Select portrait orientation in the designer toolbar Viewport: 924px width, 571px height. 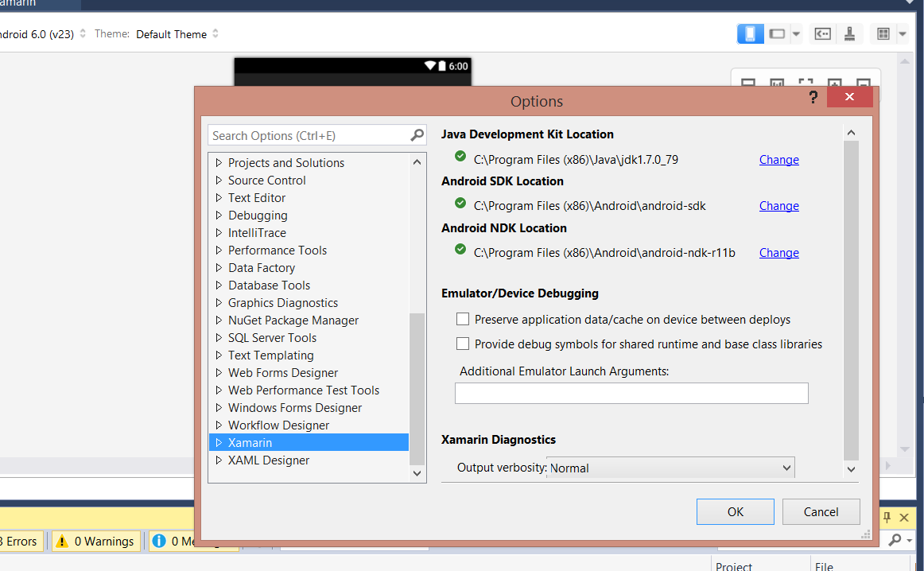[750, 33]
